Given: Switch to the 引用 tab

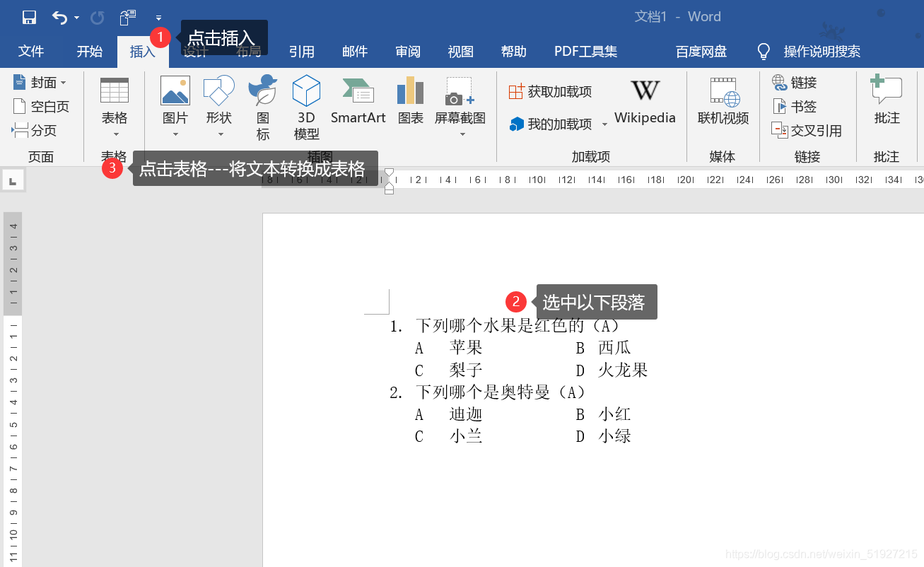Looking at the screenshot, I should (x=302, y=52).
